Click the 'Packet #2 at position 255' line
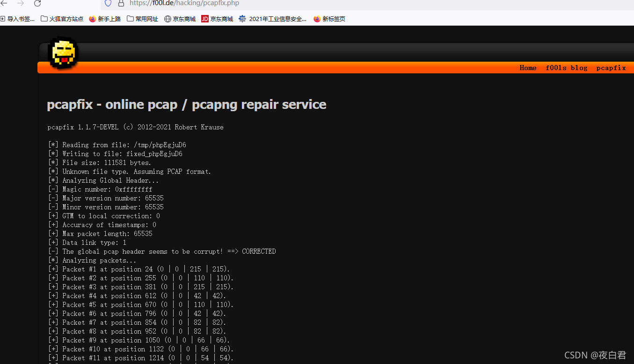The height and width of the screenshot is (364, 634). coord(141,278)
